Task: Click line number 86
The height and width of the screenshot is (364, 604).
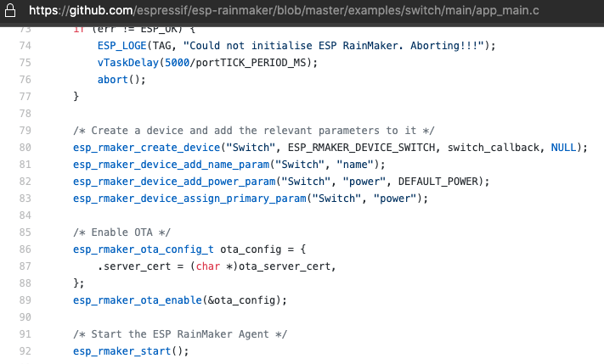Action: (x=25, y=249)
